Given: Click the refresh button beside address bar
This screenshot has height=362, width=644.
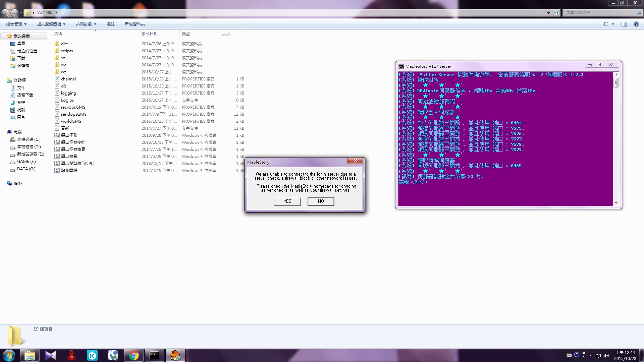Looking at the screenshot, I should point(556,13).
